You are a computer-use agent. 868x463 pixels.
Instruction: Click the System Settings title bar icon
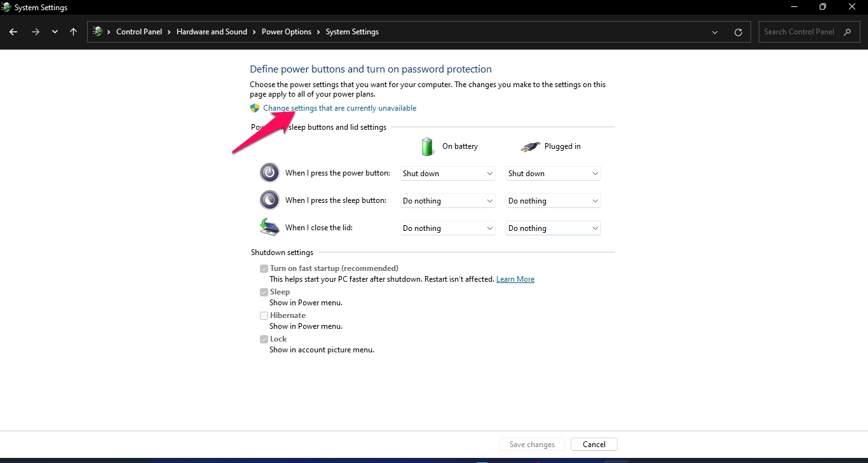[6, 7]
